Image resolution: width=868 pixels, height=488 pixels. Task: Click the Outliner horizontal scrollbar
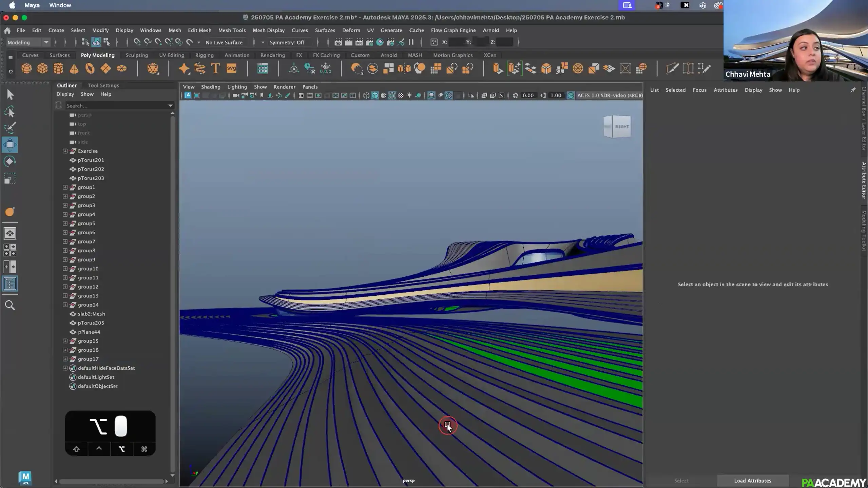111,481
